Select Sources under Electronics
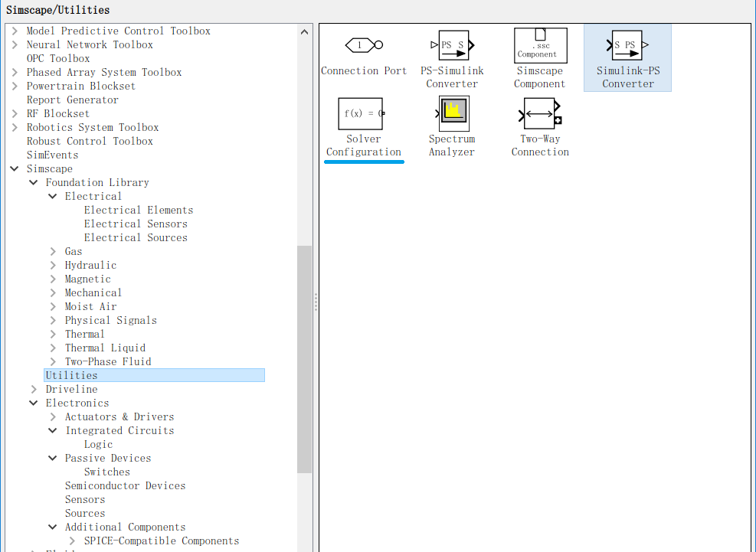 pyautogui.click(x=85, y=514)
